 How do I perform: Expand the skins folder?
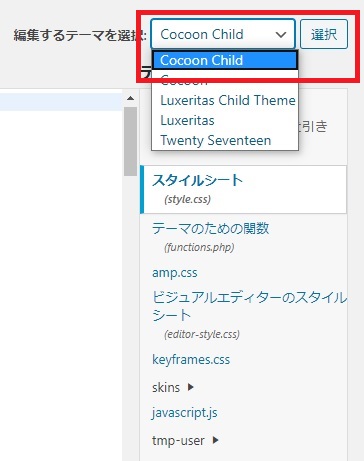pyautogui.click(x=173, y=387)
